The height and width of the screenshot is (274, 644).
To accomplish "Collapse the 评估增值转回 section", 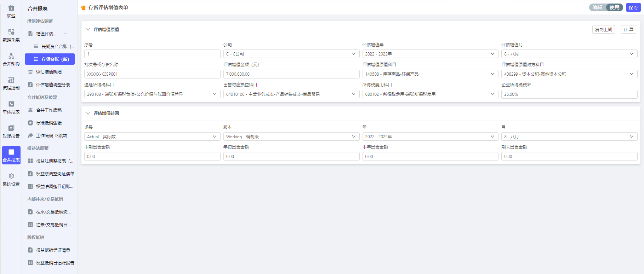I will pos(88,113).
